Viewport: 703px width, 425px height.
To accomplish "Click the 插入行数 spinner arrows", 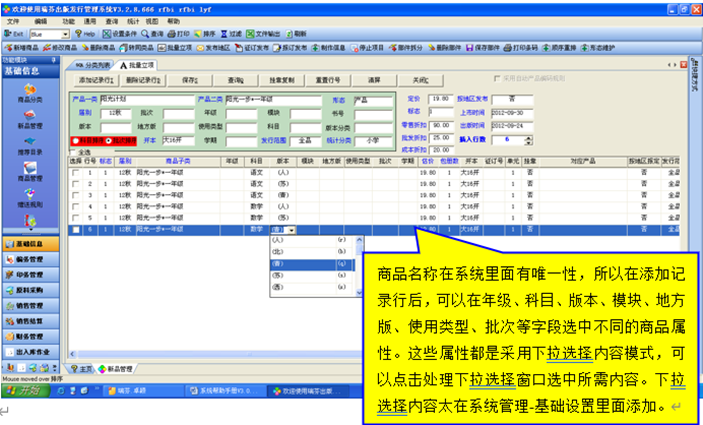I will pyautogui.click(x=529, y=140).
